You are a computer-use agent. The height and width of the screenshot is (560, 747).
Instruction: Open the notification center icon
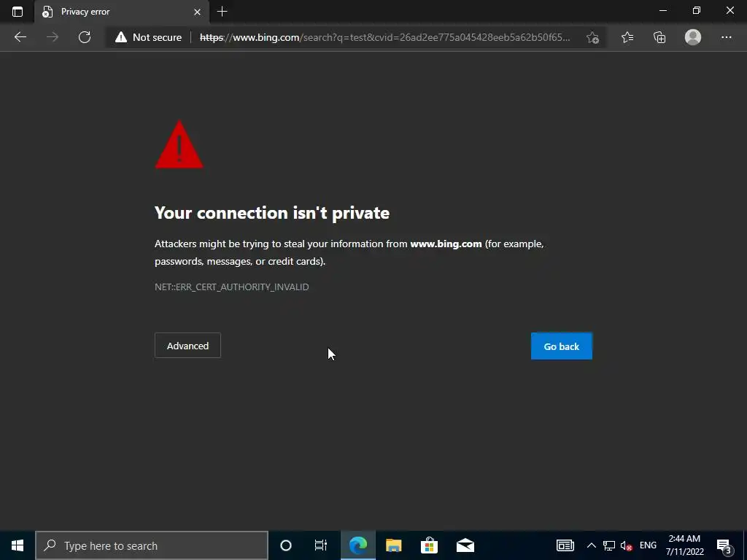tap(724, 545)
